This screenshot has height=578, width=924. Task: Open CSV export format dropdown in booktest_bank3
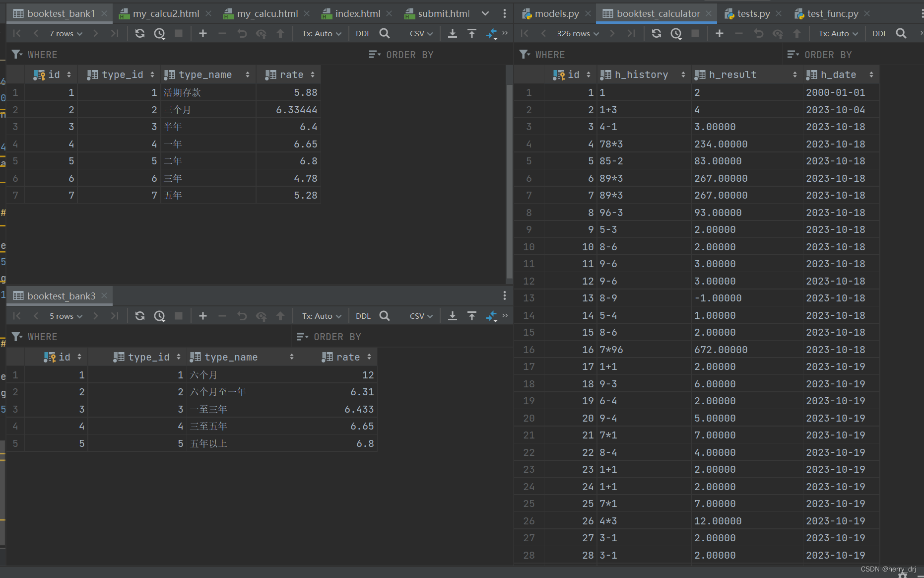pos(421,316)
